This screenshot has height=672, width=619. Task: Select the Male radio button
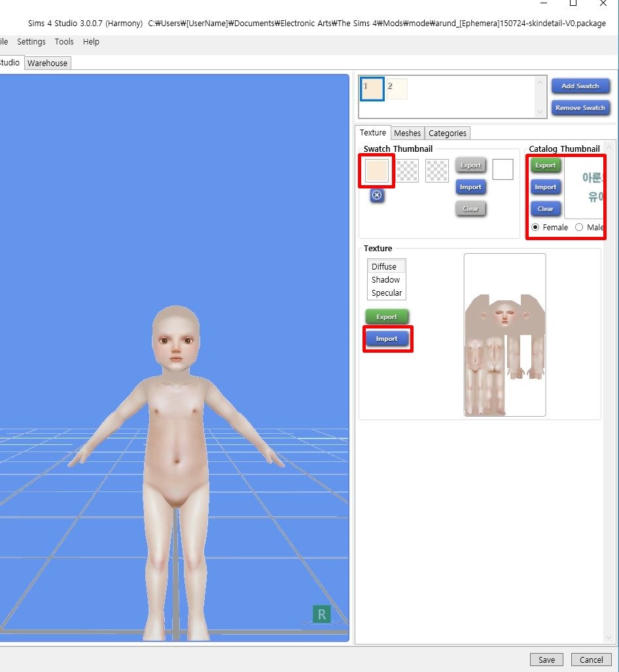(579, 227)
